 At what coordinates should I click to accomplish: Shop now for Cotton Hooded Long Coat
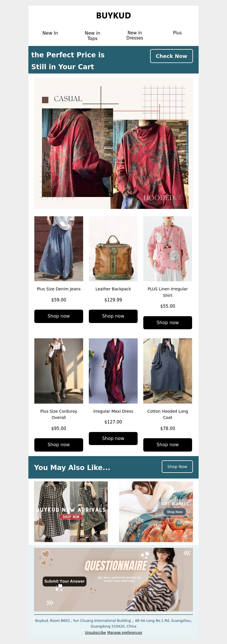pyautogui.click(x=168, y=445)
